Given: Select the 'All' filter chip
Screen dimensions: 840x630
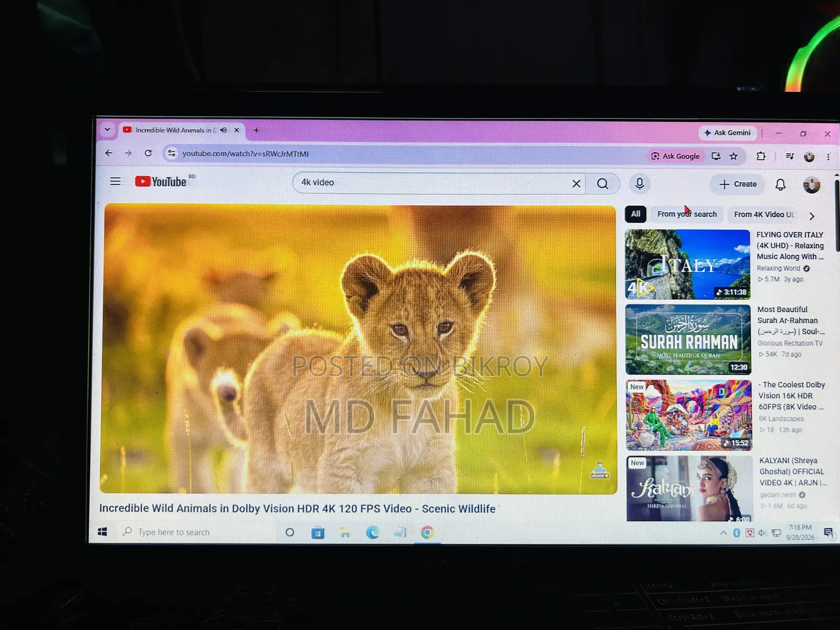Looking at the screenshot, I should [x=635, y=214].
